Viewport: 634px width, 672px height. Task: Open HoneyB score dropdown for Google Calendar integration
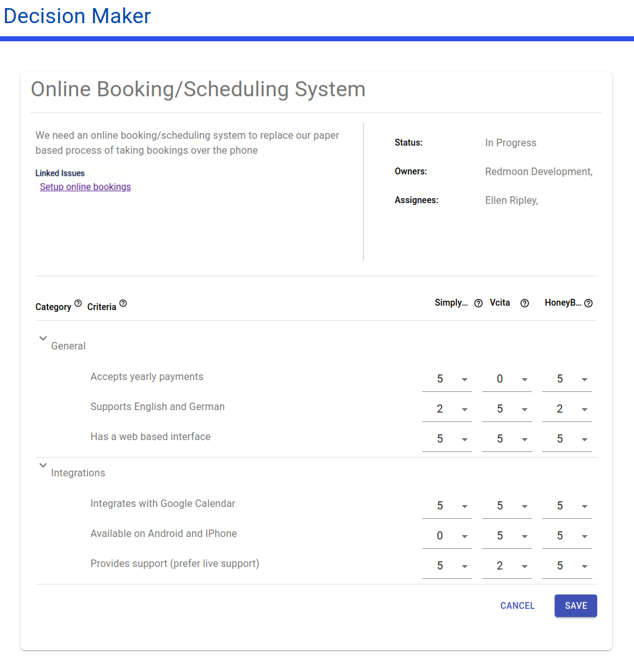click(x=567, y=506)
